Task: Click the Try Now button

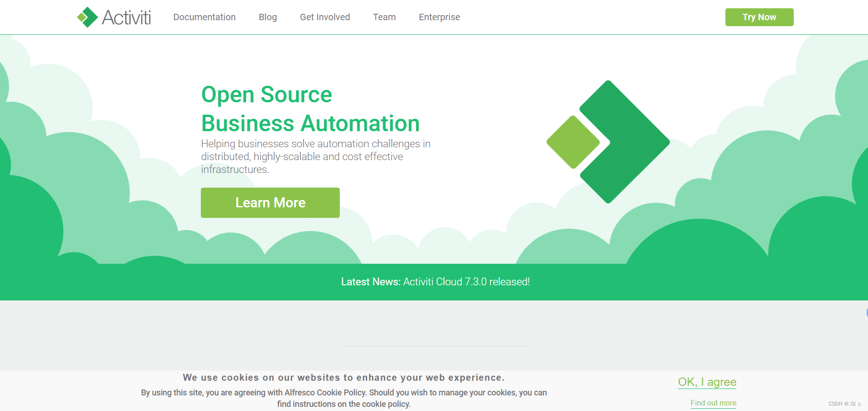Action: [x=759, y=17]
